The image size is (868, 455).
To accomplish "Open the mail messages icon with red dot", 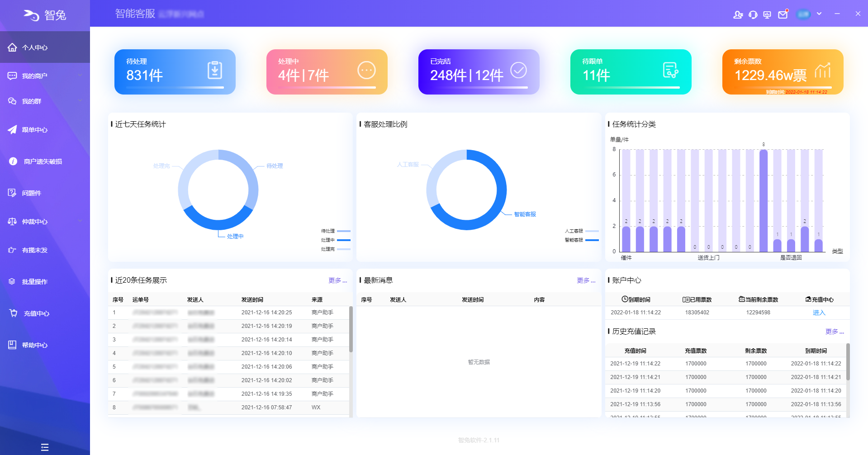I will (783, 14).
